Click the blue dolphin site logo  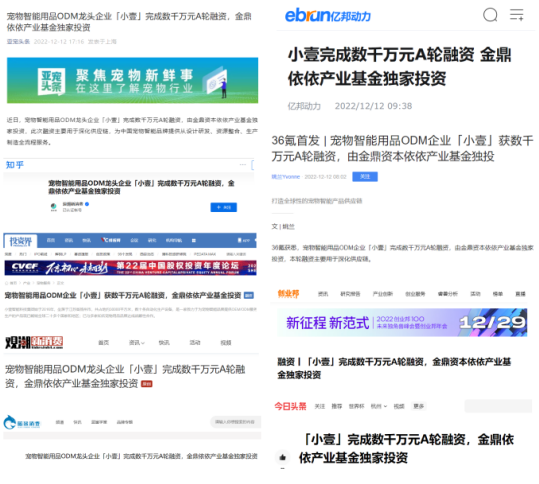tap(22, 422)
